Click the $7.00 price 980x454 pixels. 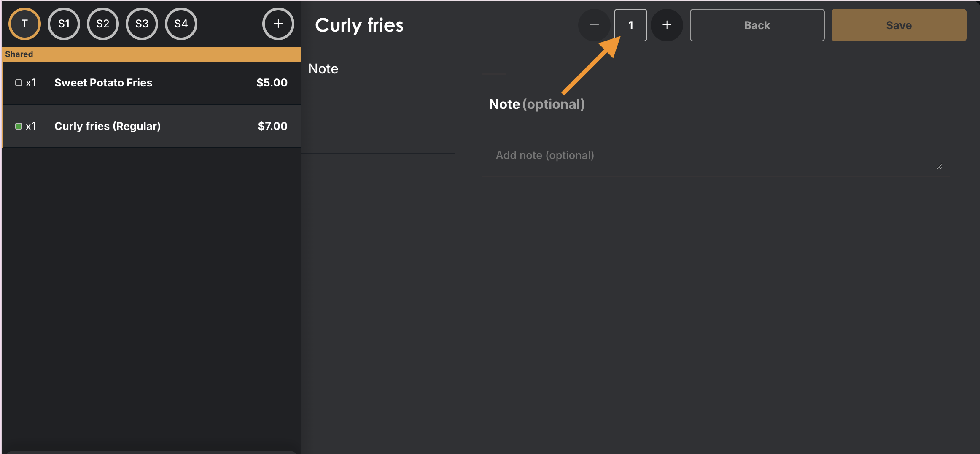point(273,126)
